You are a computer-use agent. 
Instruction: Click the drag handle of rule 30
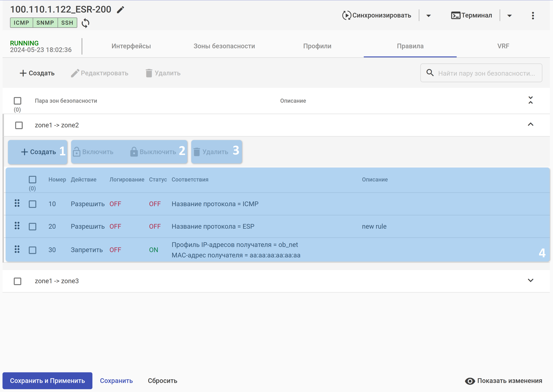(x=17, y=249)
